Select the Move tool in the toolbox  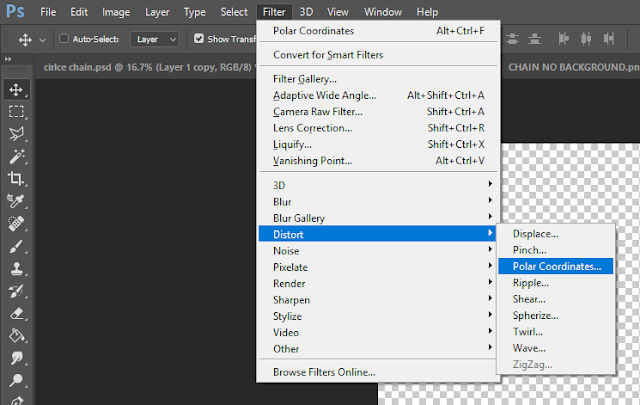(x=16, y=89)
